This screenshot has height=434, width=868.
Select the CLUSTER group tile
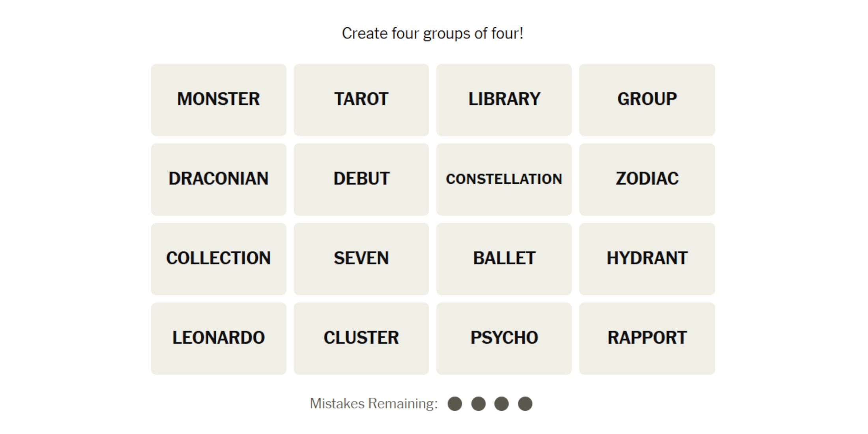point(362,338)
